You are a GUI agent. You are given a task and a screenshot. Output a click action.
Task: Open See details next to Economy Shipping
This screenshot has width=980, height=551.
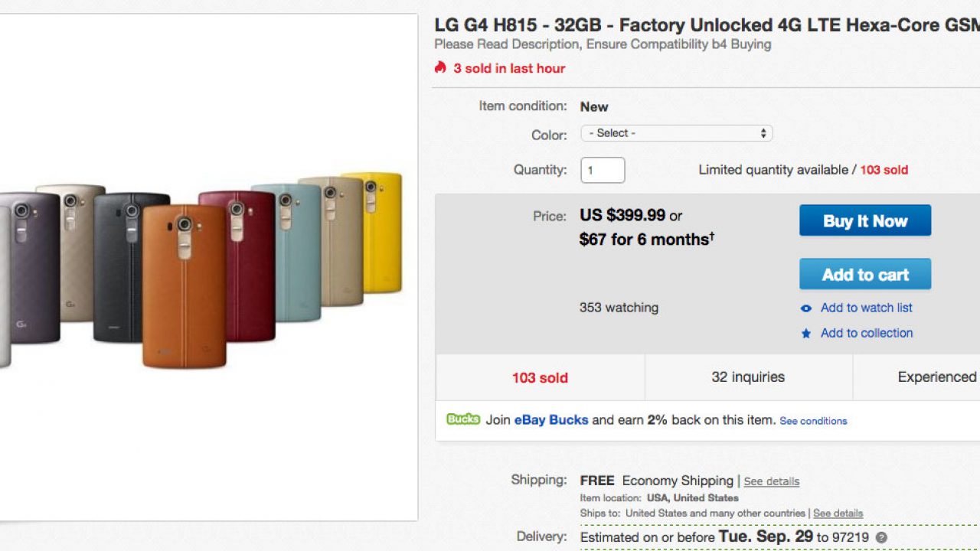771,481
